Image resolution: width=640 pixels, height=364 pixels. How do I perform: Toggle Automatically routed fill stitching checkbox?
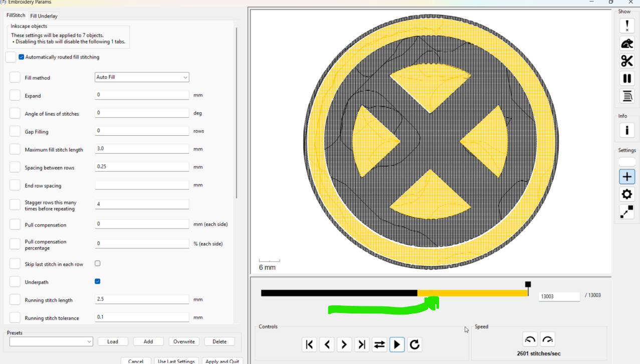pyautogui.click(x=21, y=57)
